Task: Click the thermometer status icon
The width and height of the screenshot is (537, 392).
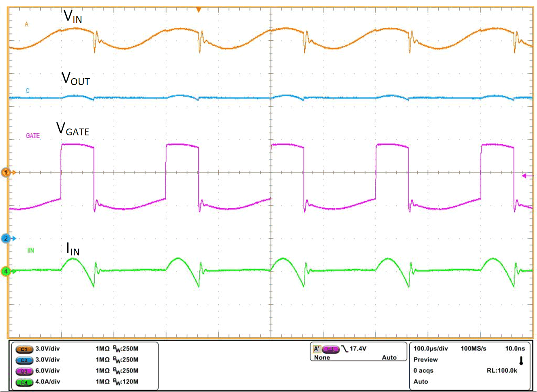Action: (x=521, y=361)
